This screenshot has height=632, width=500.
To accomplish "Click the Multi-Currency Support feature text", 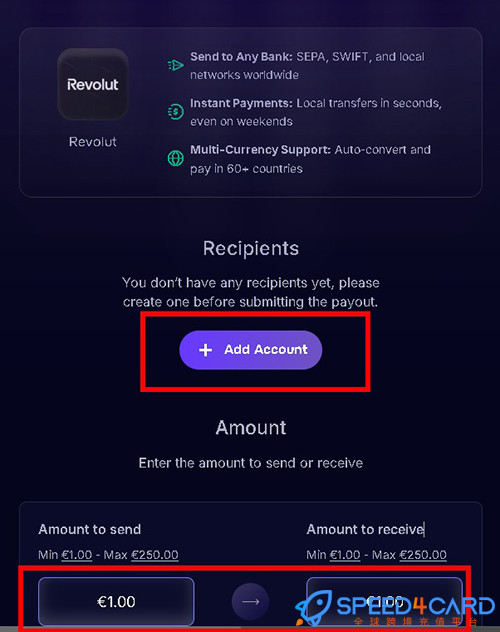I will (x=310, y=159).
